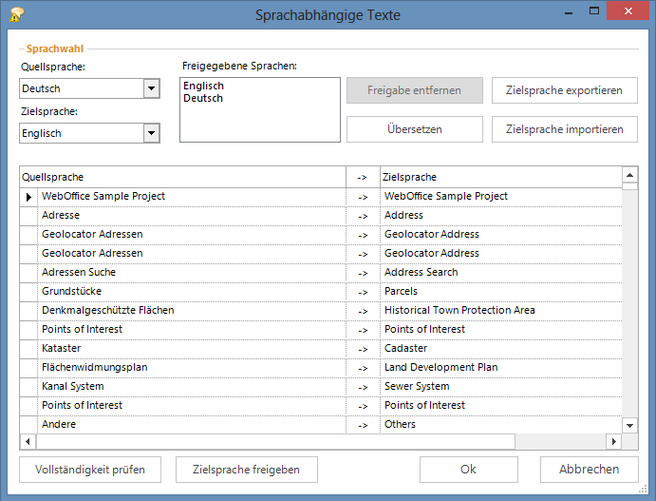Select Deutsch in Freigegebene Sprachen list

[202, 98]
